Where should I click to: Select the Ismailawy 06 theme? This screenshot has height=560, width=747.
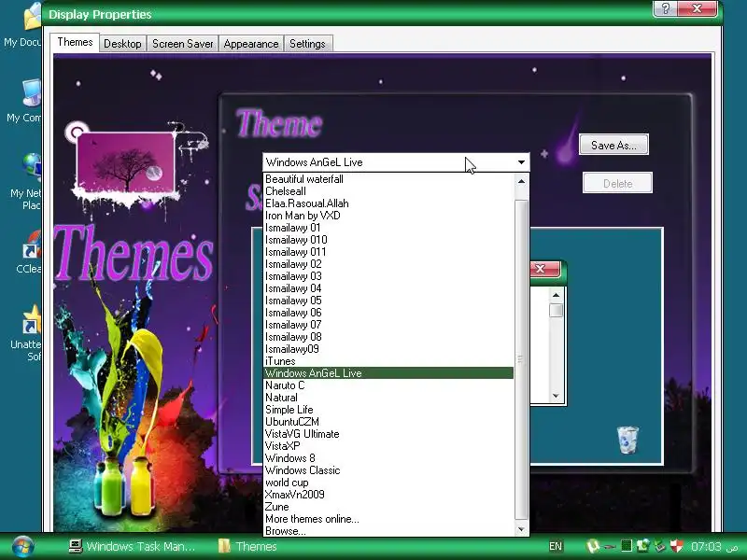388,313
